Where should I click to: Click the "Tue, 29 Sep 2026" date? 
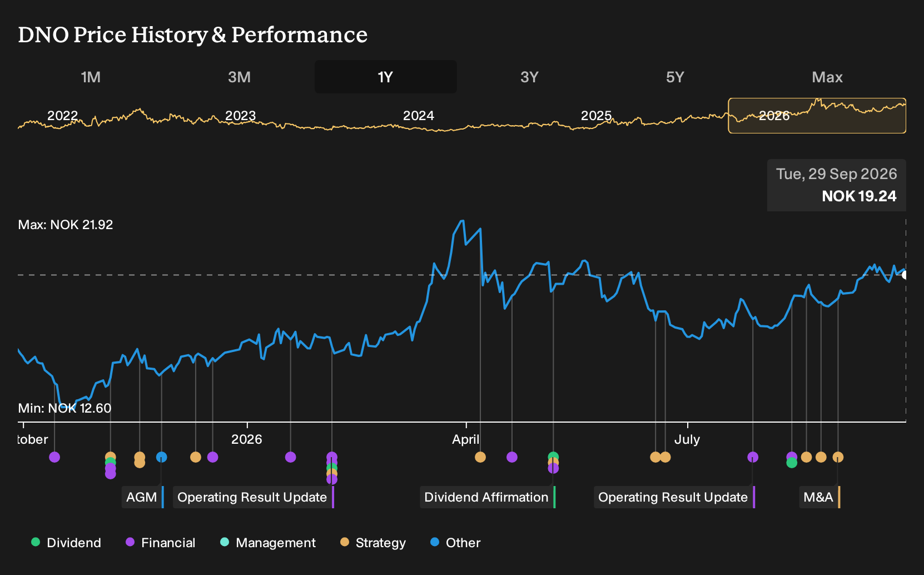[837, 174]
